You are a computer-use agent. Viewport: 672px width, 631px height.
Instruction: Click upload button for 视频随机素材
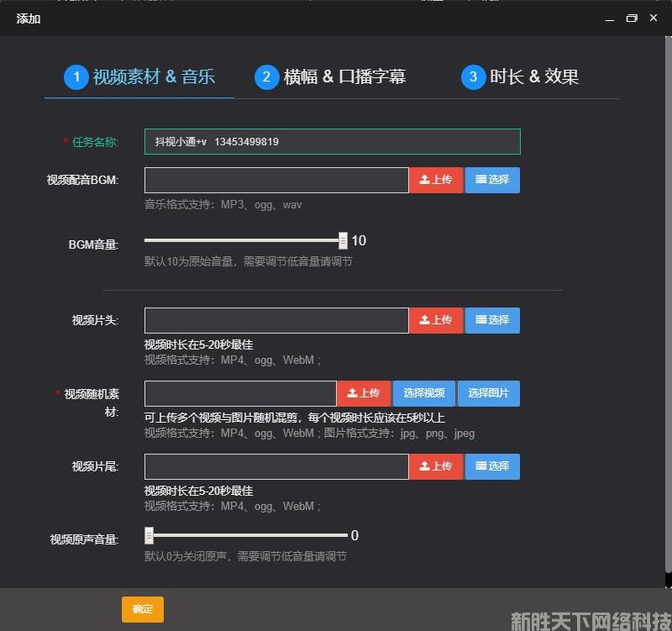[x=364, y=393]
